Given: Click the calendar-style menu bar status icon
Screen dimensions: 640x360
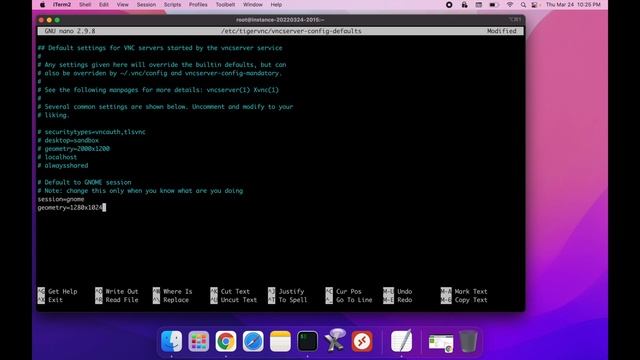Looking at the screenshot, I should 479,5.
